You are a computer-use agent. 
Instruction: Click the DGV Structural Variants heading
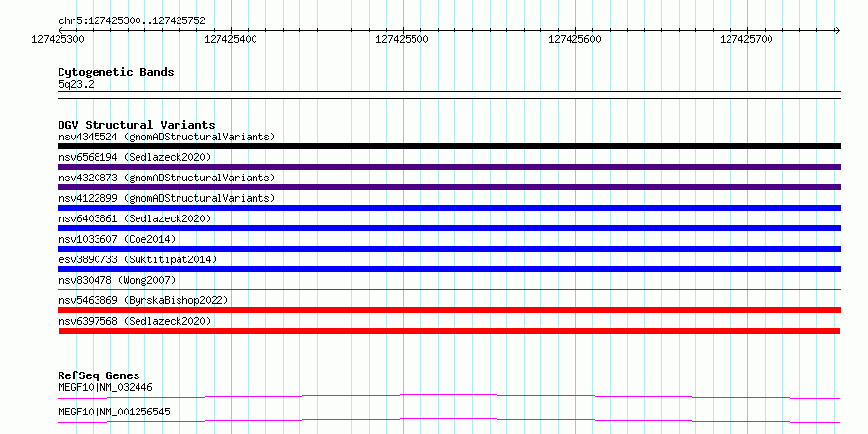[x=137, y=125]
